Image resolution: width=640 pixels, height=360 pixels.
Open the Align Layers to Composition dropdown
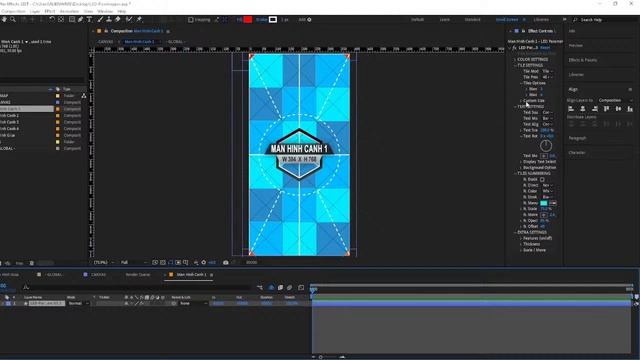[x=616, y=100]
